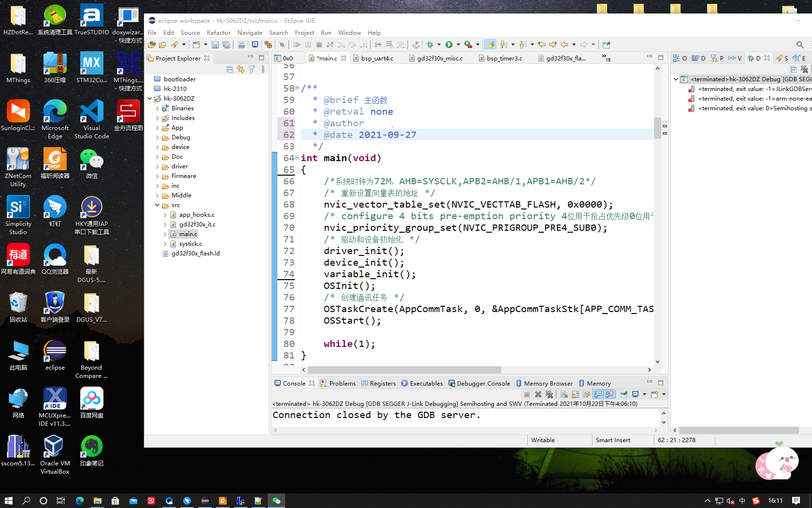Open the Refactor menu

tap(218, 32)
